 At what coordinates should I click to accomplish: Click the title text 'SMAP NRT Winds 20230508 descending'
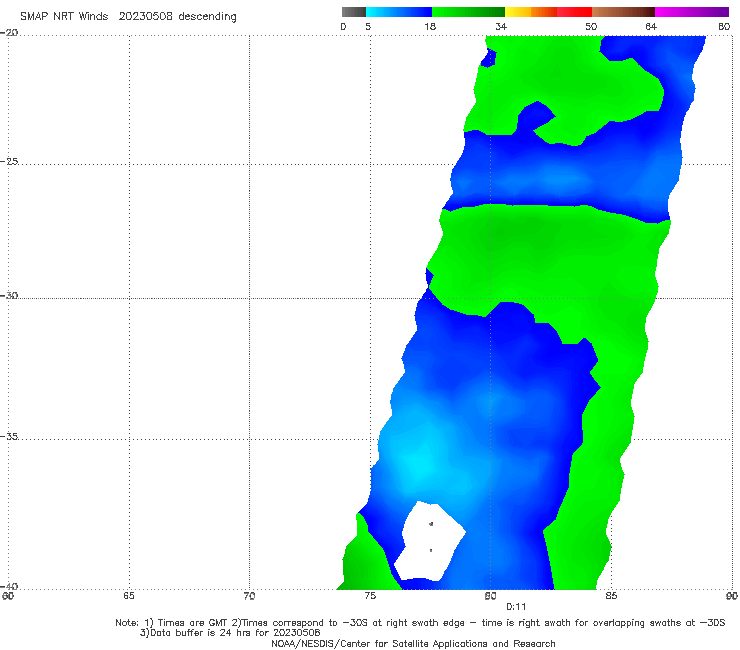128,17
